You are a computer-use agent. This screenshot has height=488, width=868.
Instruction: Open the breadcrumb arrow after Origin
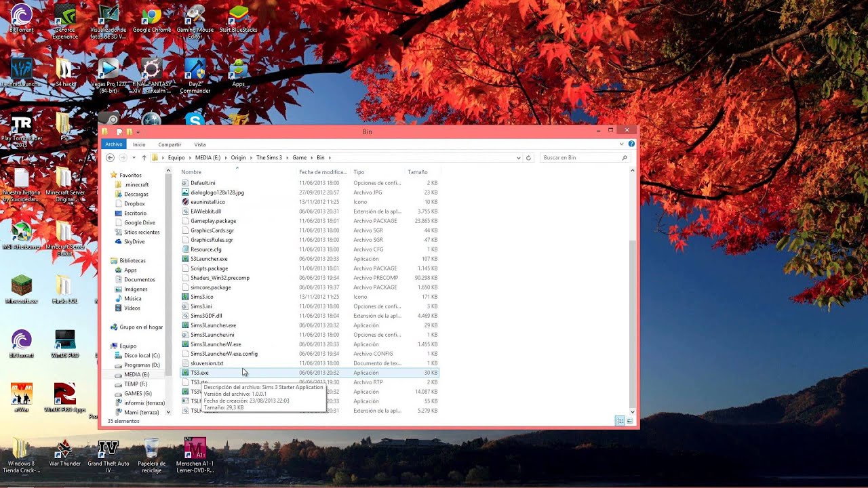(x=251, y=157)
